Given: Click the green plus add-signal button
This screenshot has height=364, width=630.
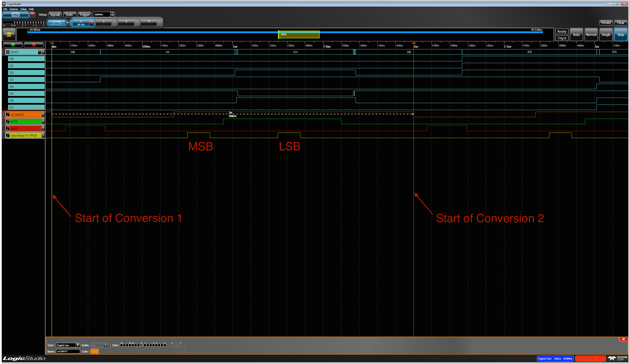Looking at the screenshot, I should 13,45.
